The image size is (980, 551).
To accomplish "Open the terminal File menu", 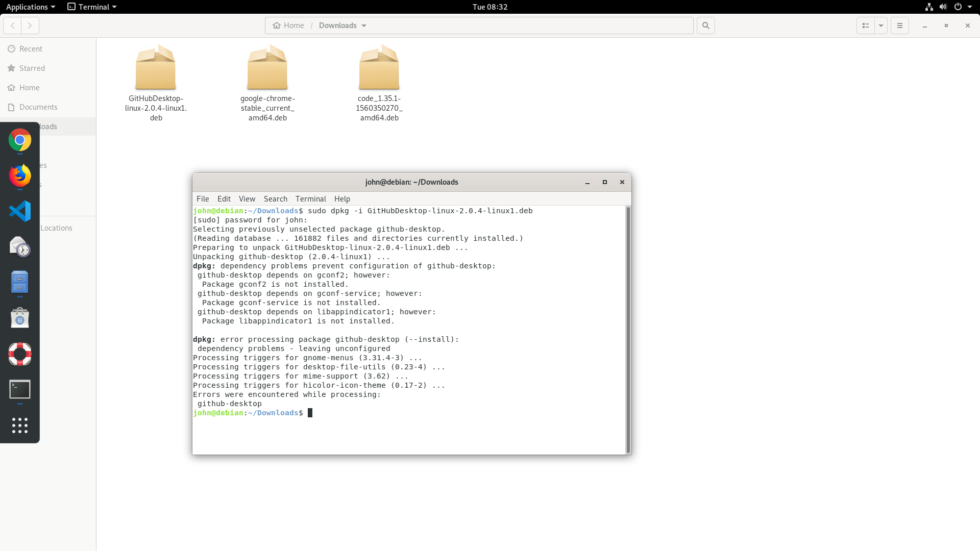I will (x=203, y=199).
